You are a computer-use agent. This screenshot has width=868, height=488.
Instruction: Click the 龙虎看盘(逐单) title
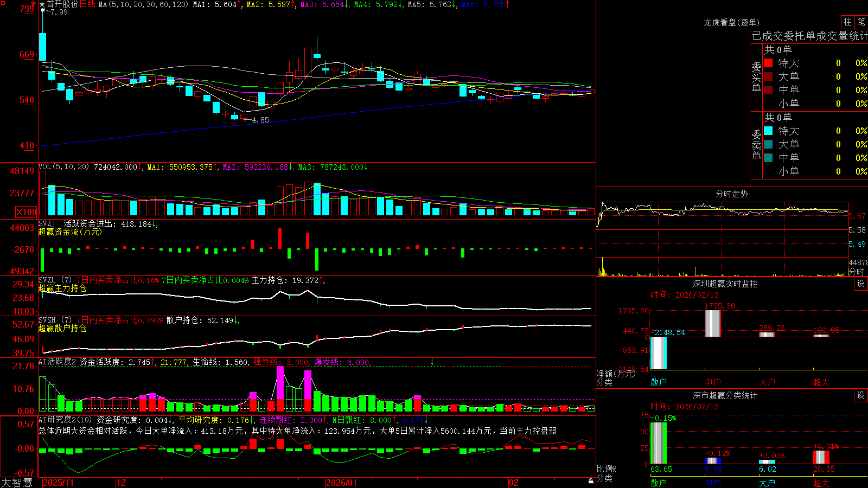click(731, 22)
